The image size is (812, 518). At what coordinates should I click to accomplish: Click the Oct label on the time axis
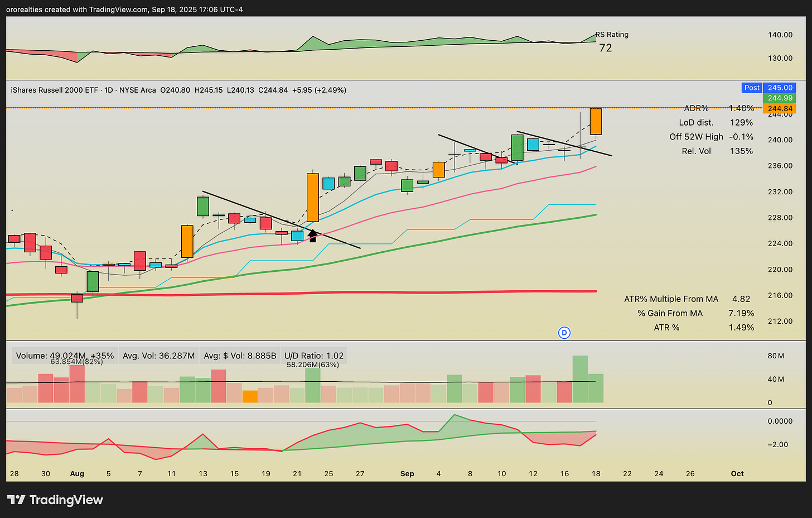(x=737, y=473)
